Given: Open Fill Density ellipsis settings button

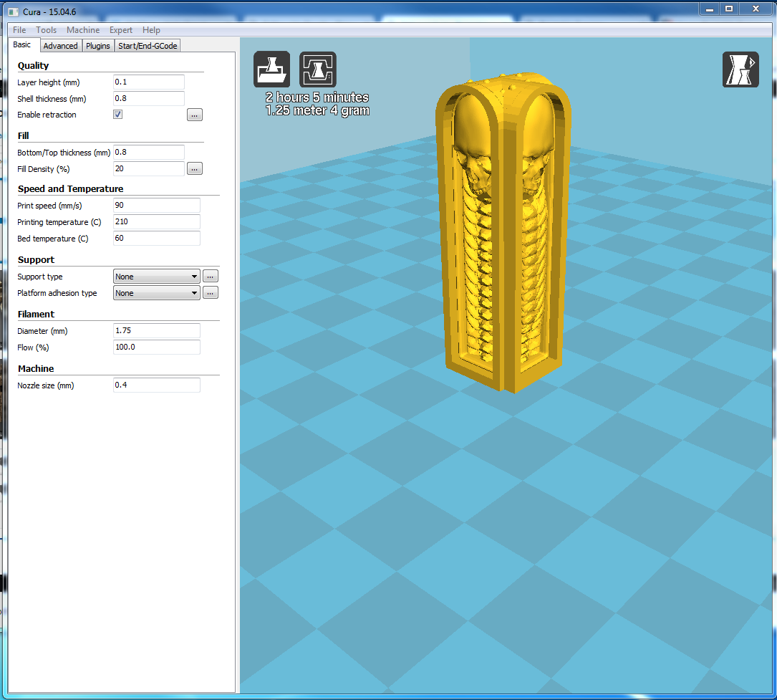Looking at the screenshot, I should coord(194,169).
